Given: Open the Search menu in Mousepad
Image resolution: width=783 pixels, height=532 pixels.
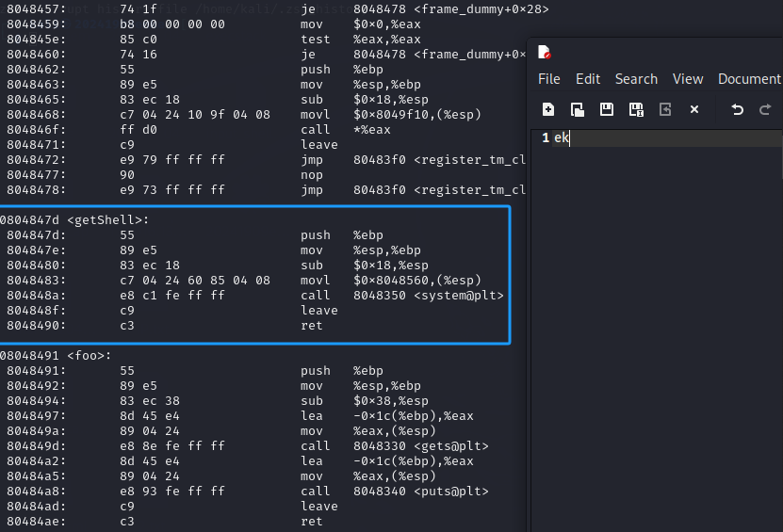Looking at the screenshot, I should tap(636, 79).
